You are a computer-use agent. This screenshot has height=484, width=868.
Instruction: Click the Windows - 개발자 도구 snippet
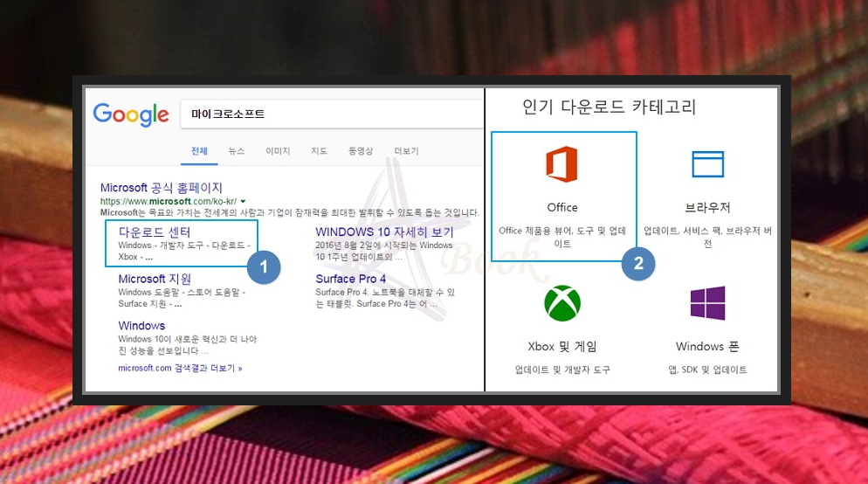tap(184, 251)
